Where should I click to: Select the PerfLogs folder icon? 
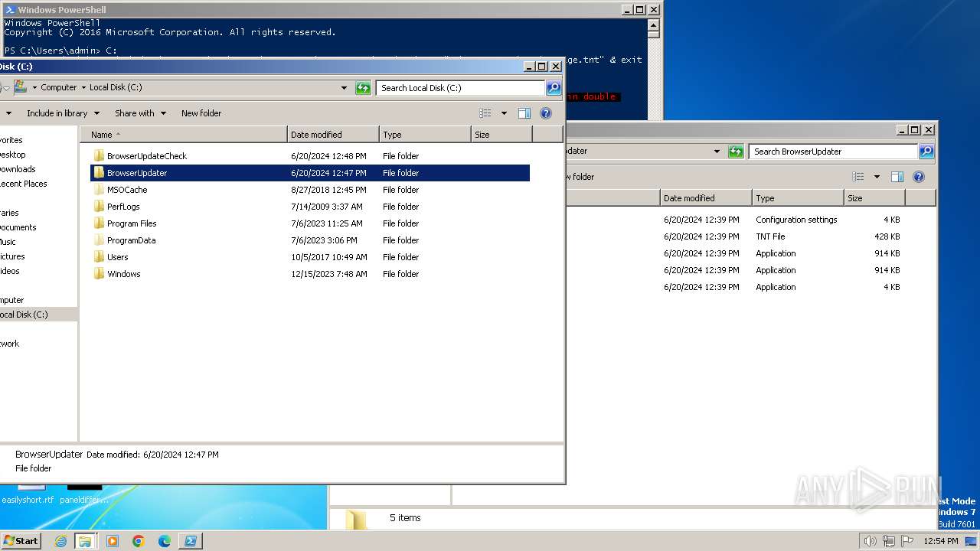coord(98,207)
